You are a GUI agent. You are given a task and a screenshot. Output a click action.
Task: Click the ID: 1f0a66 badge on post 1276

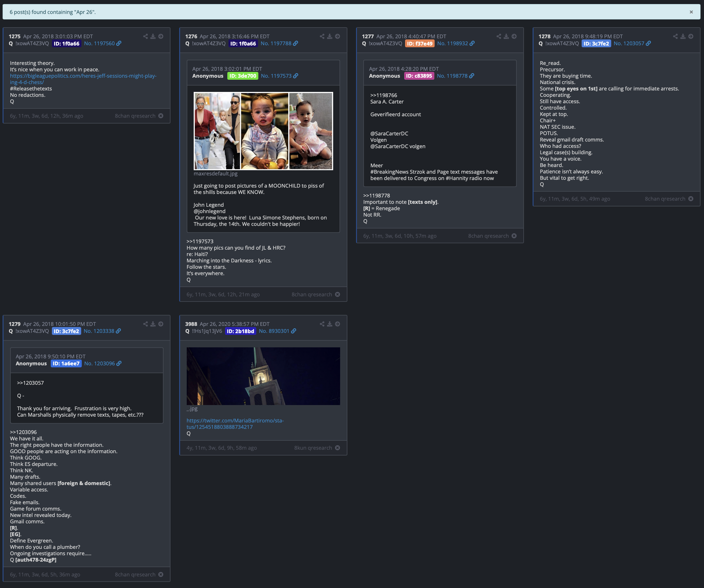click(x=243, y=43)
